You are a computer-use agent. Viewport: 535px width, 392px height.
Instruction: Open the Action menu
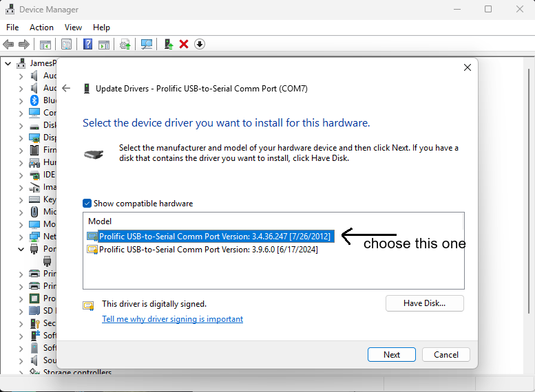(x=41, y=28)
